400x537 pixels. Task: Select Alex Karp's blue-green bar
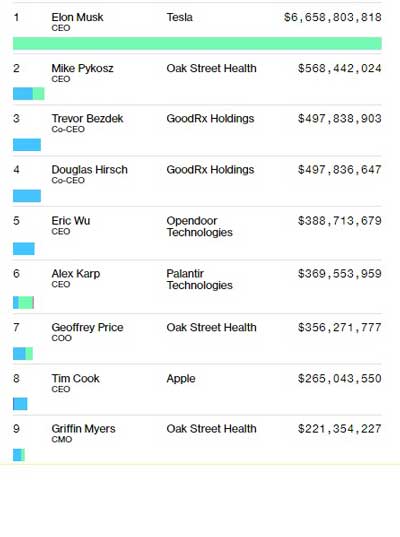[24, 302]
